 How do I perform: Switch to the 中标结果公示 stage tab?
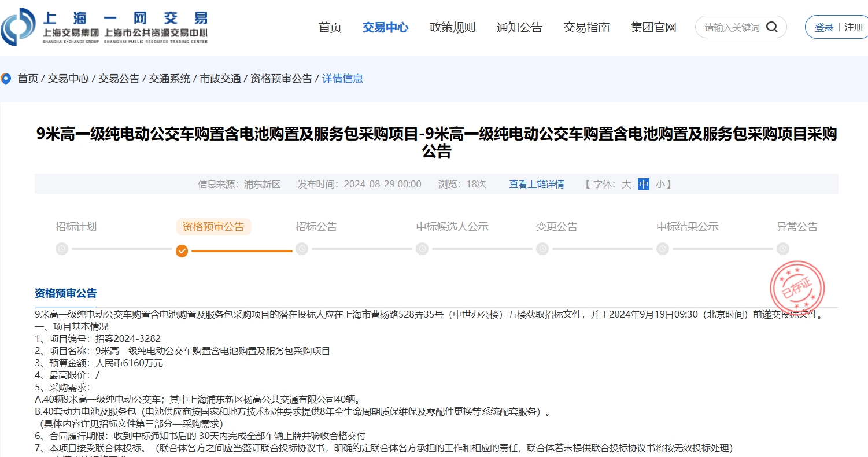pos(687,227)
